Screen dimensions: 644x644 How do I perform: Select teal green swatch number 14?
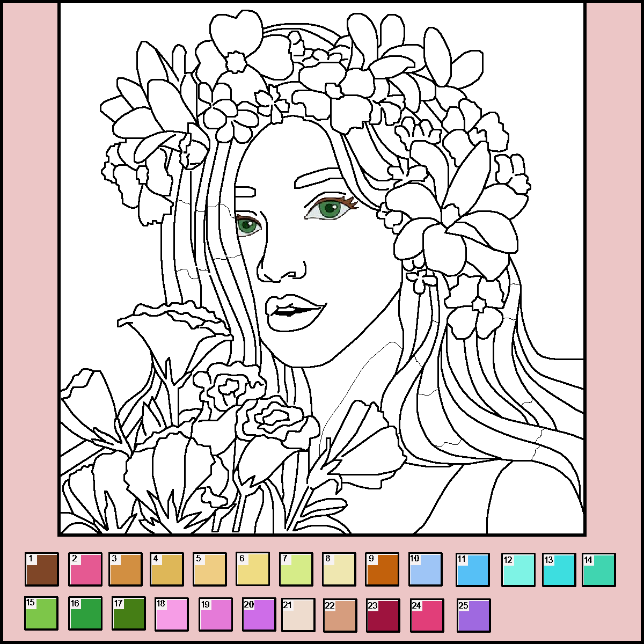(599, 569)
